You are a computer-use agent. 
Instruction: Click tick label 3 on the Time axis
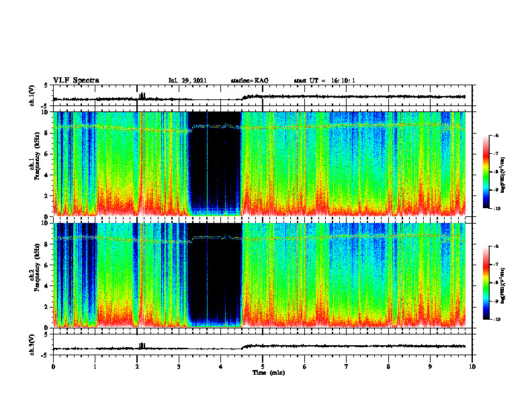[x=179, y=367]
